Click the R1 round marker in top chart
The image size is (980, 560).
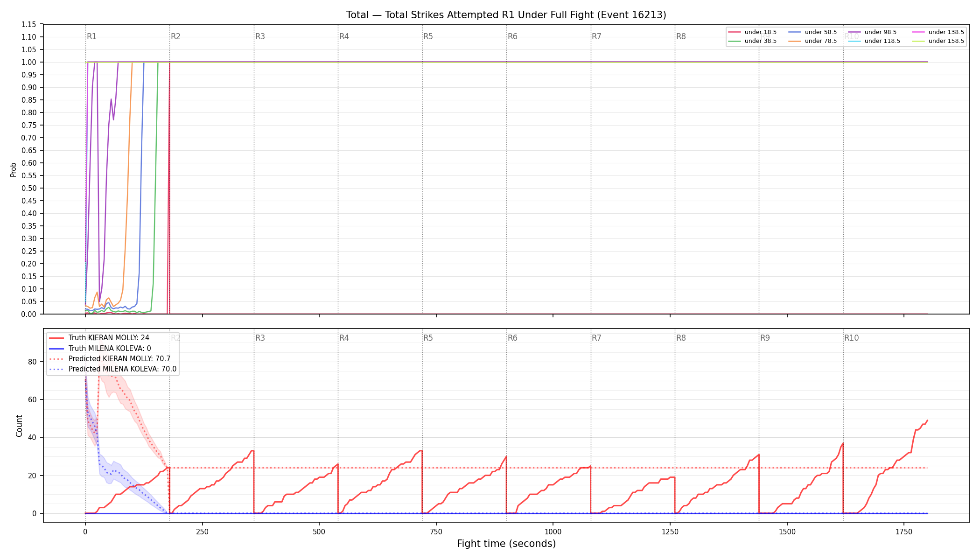tap(91, 36)
